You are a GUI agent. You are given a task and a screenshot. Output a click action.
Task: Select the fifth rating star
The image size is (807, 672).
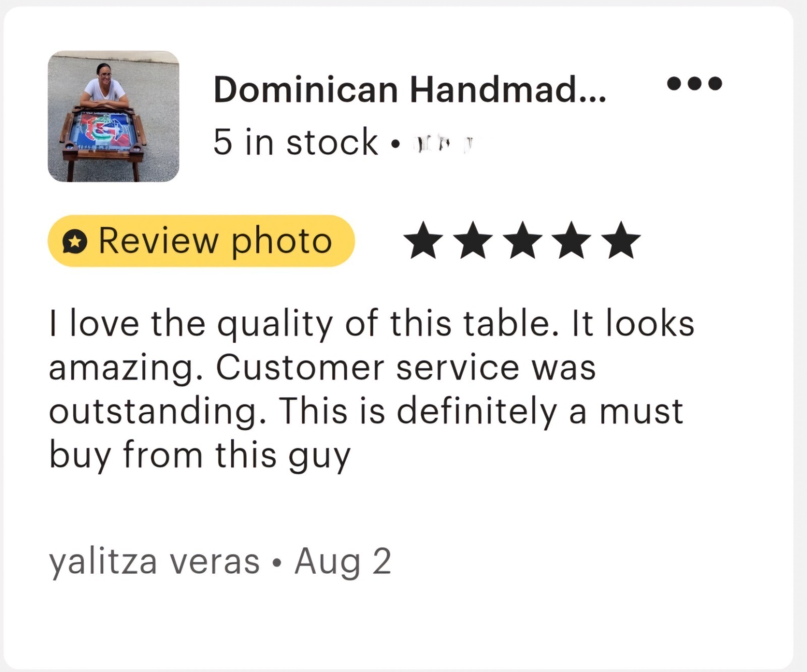coord(620,240)
